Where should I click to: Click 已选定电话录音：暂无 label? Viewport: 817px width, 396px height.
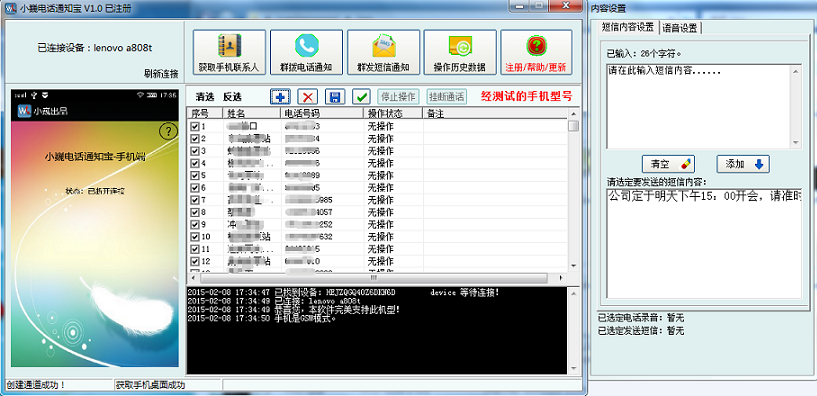[x=641, y=317]
